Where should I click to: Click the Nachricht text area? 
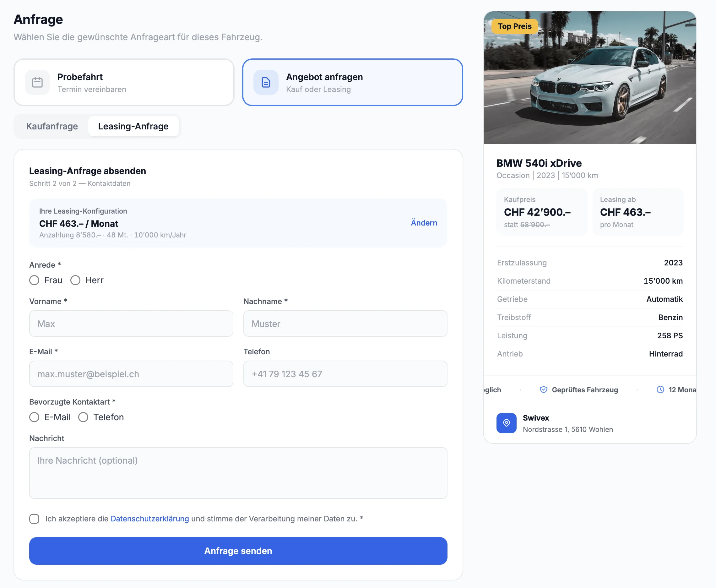pos(238,472)
